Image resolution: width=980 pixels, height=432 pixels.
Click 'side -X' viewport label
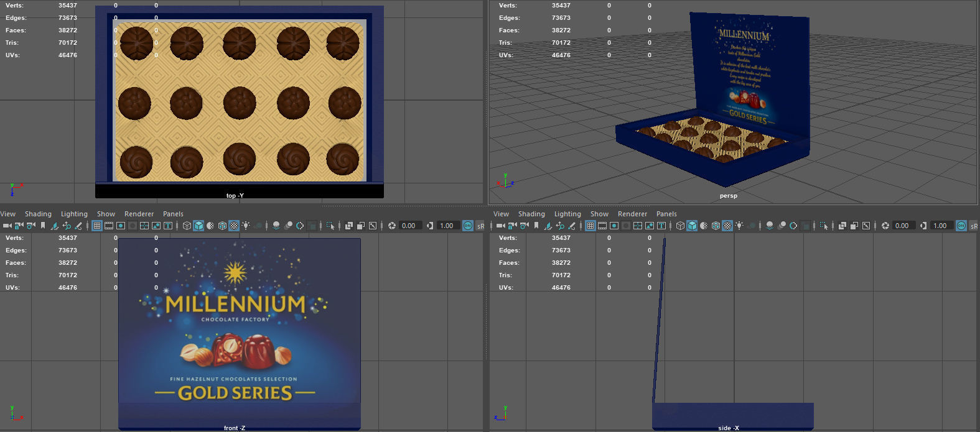[x=728, y=428]
